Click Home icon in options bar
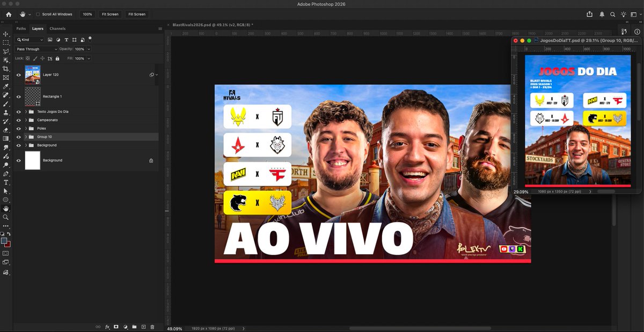Image resolution: width=644 pixels, height=332 pixels. (x=8, y=14)
